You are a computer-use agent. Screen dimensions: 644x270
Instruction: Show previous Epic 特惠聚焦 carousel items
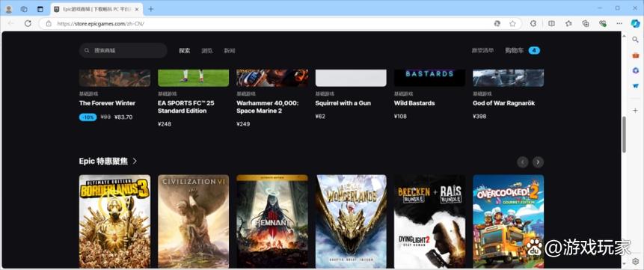[x=522, y=162]
